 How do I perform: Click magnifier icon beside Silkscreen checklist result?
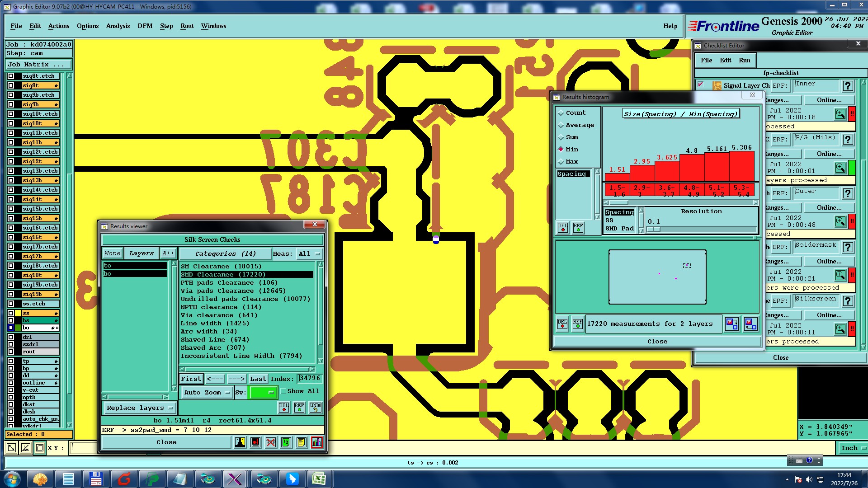point(840,329)
